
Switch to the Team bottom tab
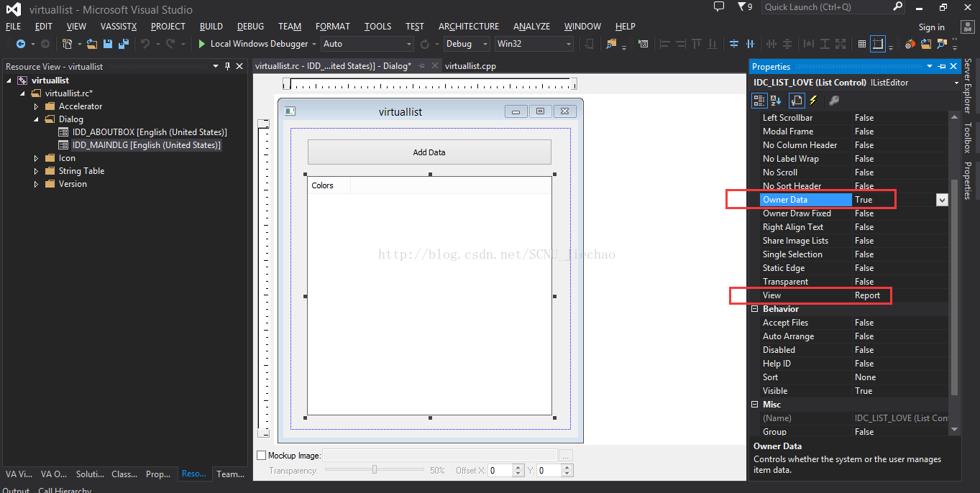pos(230,474)
